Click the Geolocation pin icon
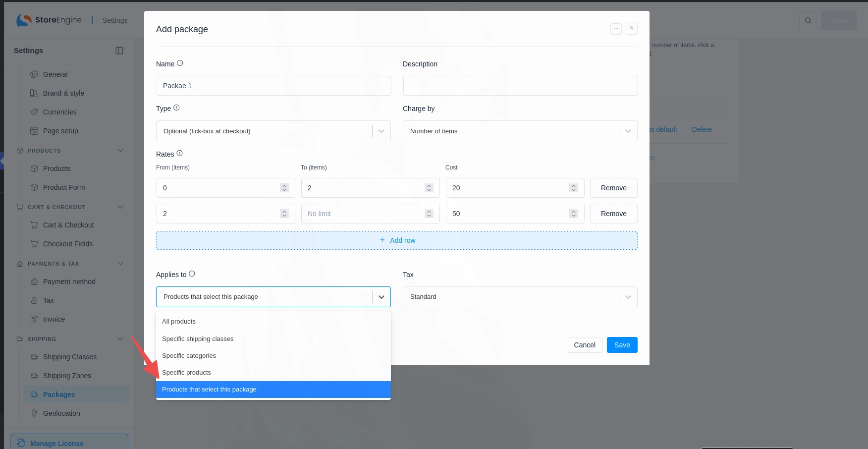 34,413
